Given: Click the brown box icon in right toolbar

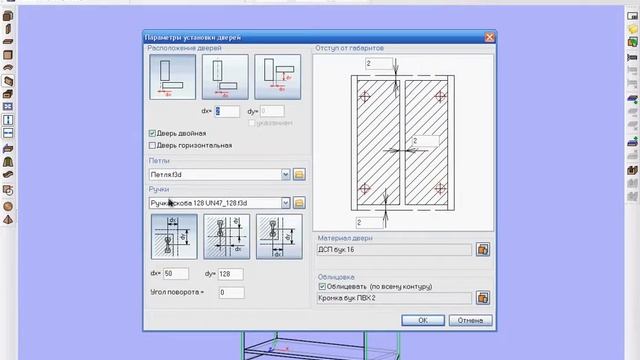Looking at the screenshot, I should coord(633,170).
